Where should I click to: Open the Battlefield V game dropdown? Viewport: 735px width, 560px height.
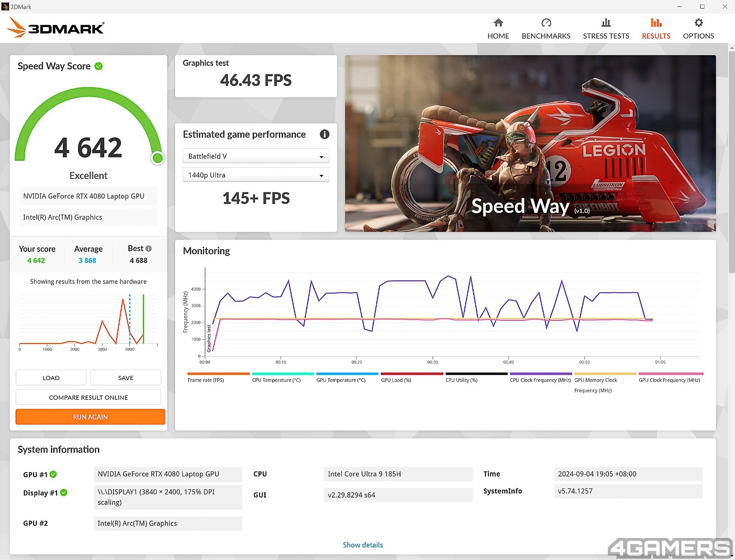[x=256, y=156]
